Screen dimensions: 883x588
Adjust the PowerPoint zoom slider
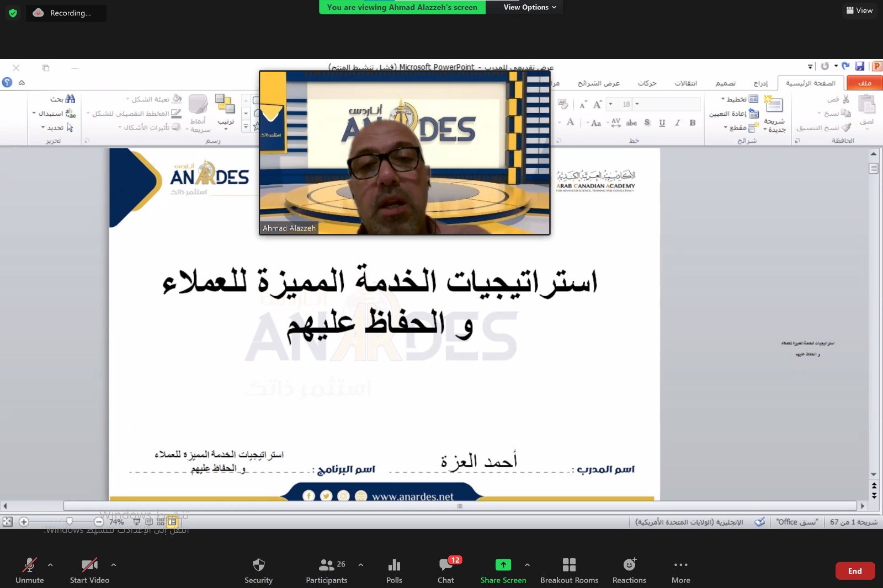click(x=69, y=521)
